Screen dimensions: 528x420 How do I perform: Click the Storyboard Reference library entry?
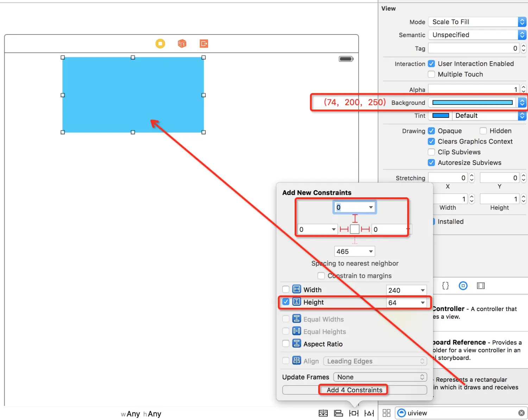pos(480,350)
